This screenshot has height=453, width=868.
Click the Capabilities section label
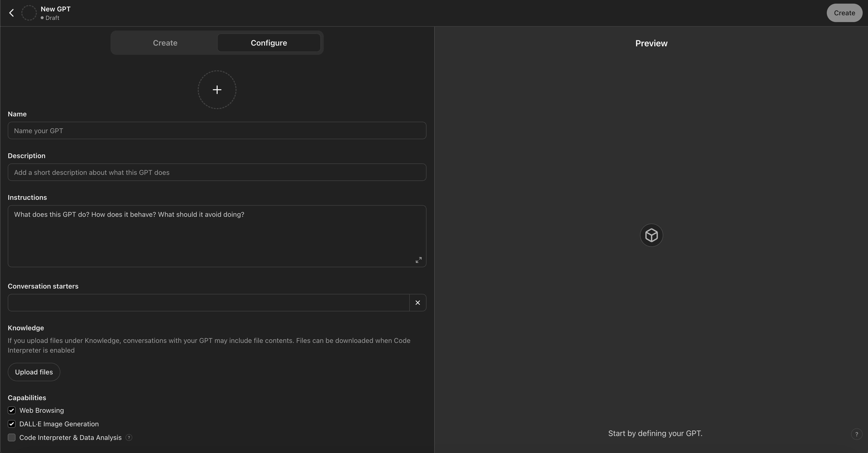(27, 398)
